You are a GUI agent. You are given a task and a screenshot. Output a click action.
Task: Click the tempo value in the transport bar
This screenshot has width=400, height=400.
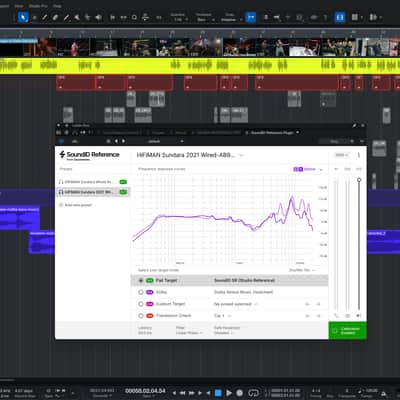[372, 390]
